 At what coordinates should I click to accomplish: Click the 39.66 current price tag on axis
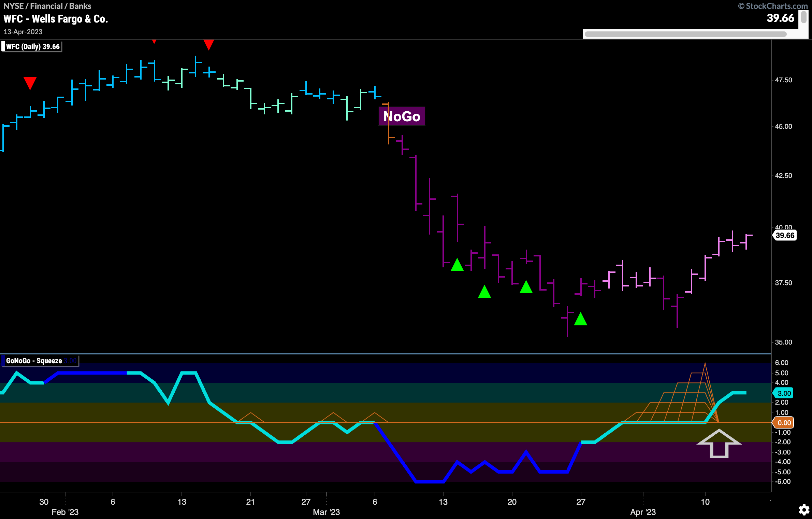(x=785, y=235)
